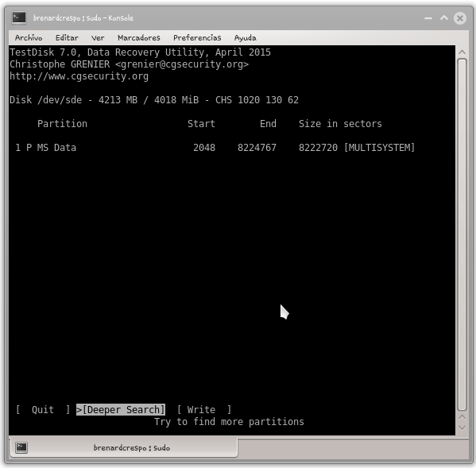Open the Archivo menu
Image resolution: width=476 pixels, height=468 pixels.
(29, 37)
